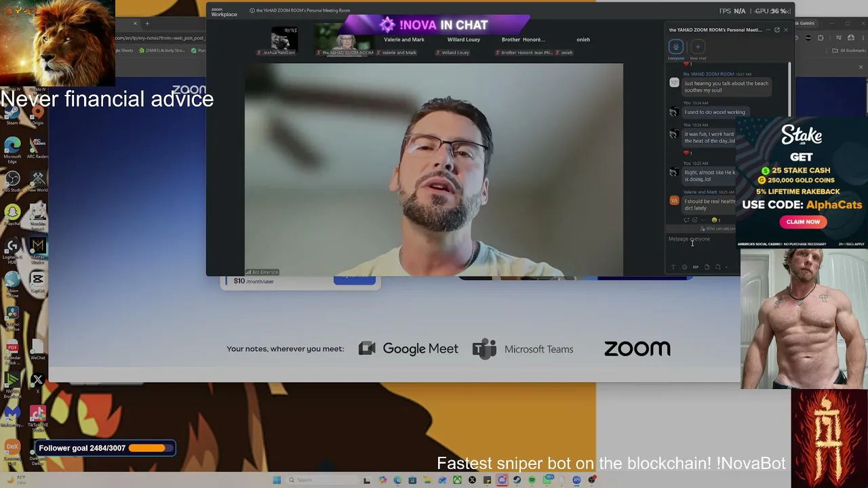Image resolution: width=868 pixels, height=488 pixels.
Task: Start a New chat in Zoom
Action: 698,48
